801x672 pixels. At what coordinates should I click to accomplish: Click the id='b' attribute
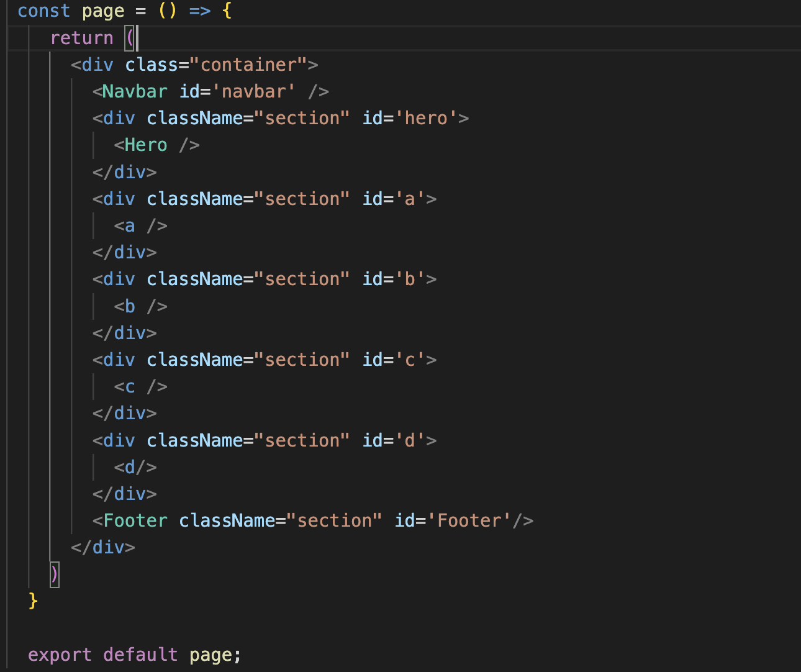(394, 279)
